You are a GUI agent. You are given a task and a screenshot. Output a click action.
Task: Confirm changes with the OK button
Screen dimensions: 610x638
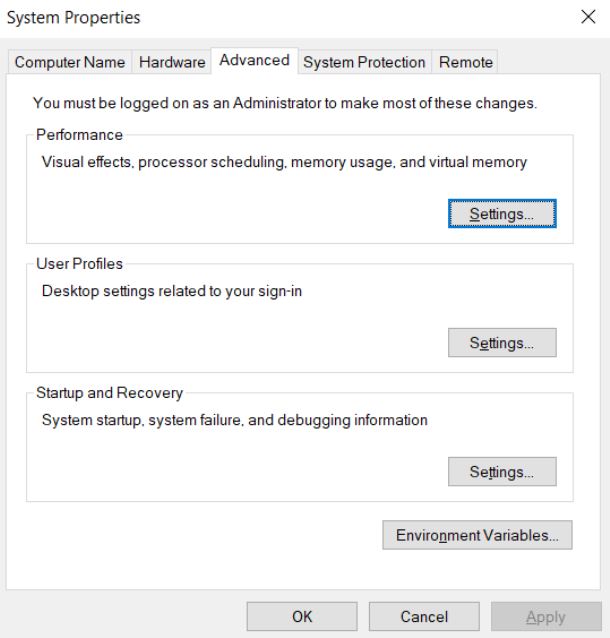point(302,617)
